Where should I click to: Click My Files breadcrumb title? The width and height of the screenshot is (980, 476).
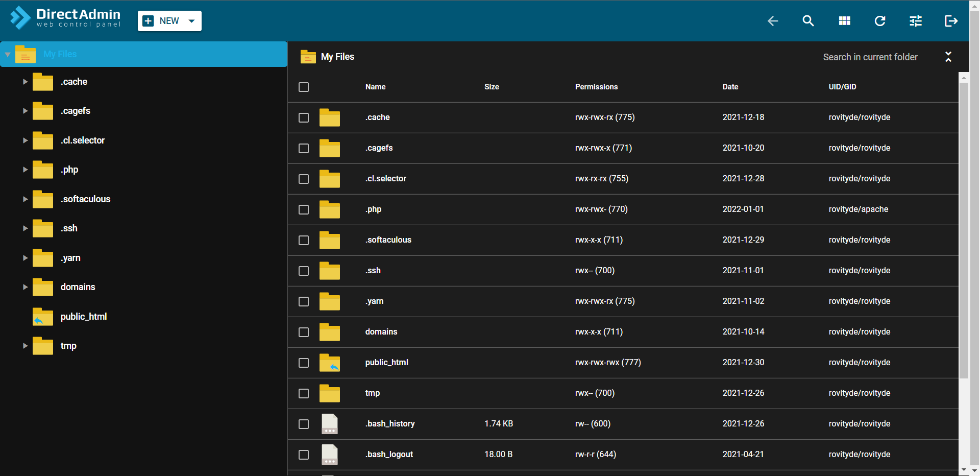click(337, 57)
